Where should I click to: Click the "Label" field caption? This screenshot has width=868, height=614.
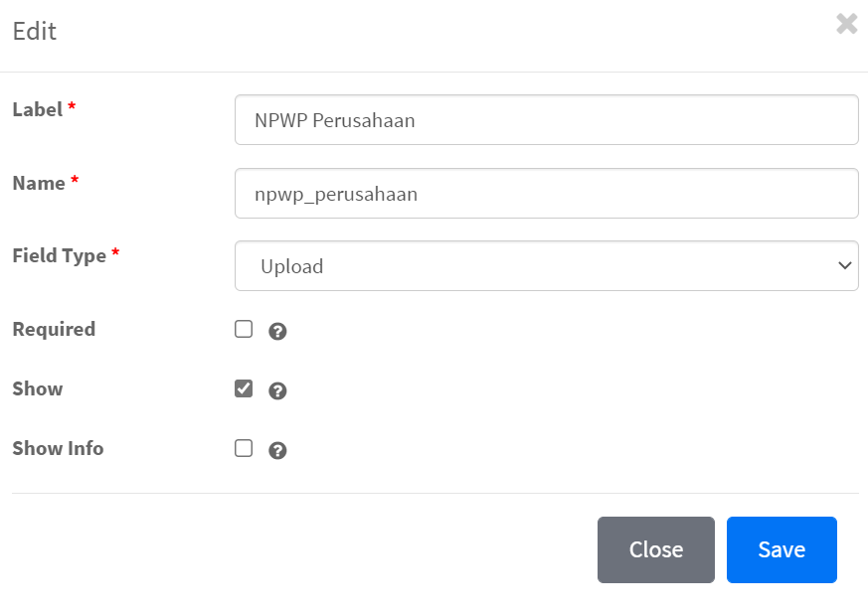tap(37, 109)
